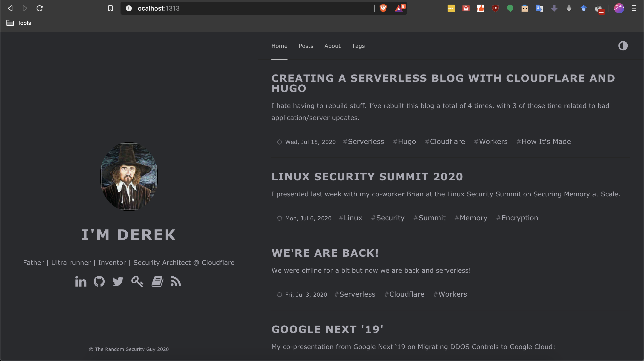Image resolution: width=644 pixels, height=361 pixels.
Task: Open the gray download-arrow extension
Action: [x=569, y=8]
